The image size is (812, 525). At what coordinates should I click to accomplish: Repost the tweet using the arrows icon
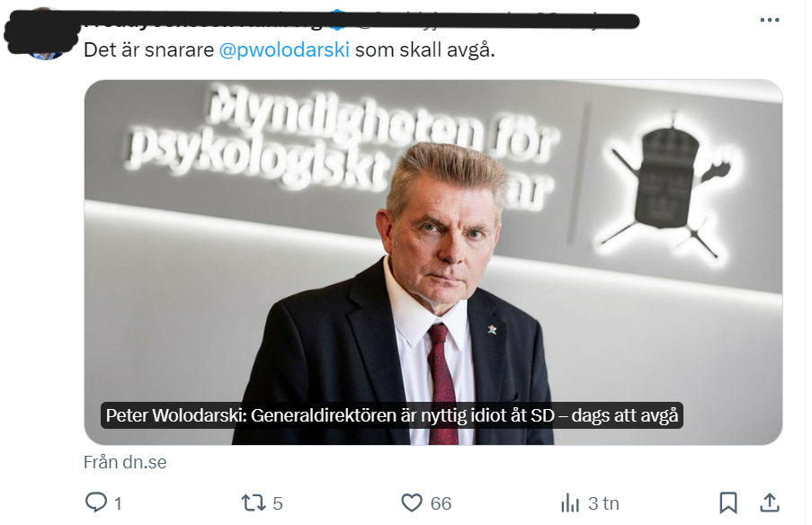[x=254, y=503]
